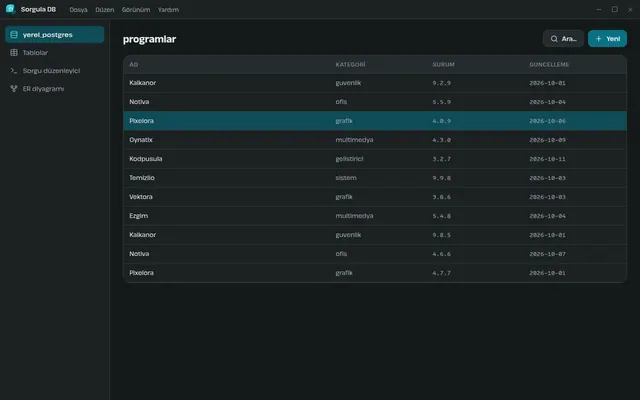Click the highlighted Pixelora name cell

tap(141, 121)
